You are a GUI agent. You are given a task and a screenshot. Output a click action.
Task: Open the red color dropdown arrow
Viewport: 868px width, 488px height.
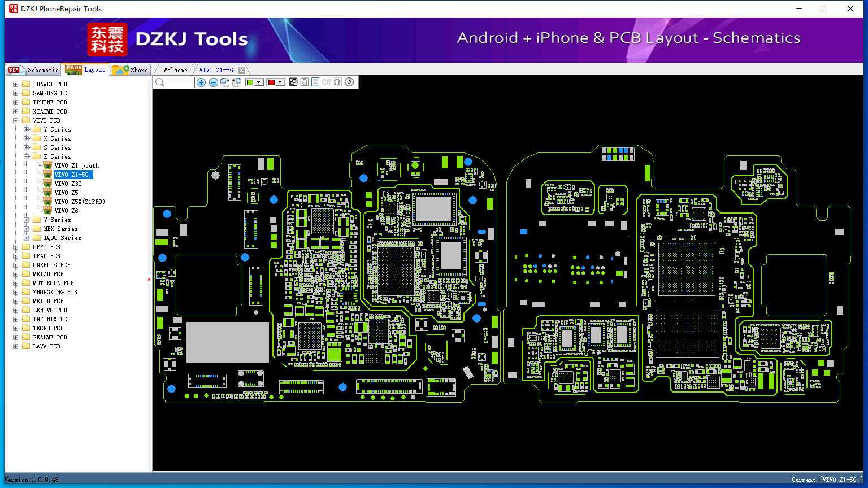tap(280, 82)
